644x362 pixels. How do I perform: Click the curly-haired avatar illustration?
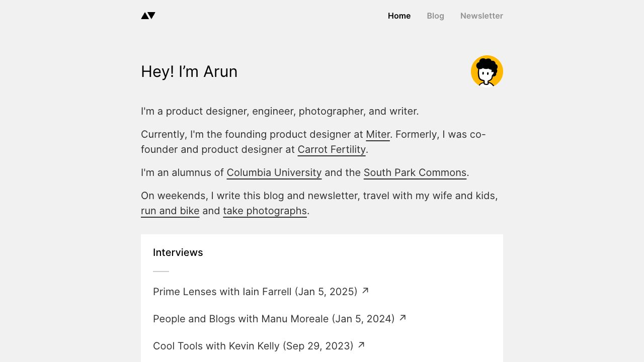pyautogui.click(x=487, y=71)
